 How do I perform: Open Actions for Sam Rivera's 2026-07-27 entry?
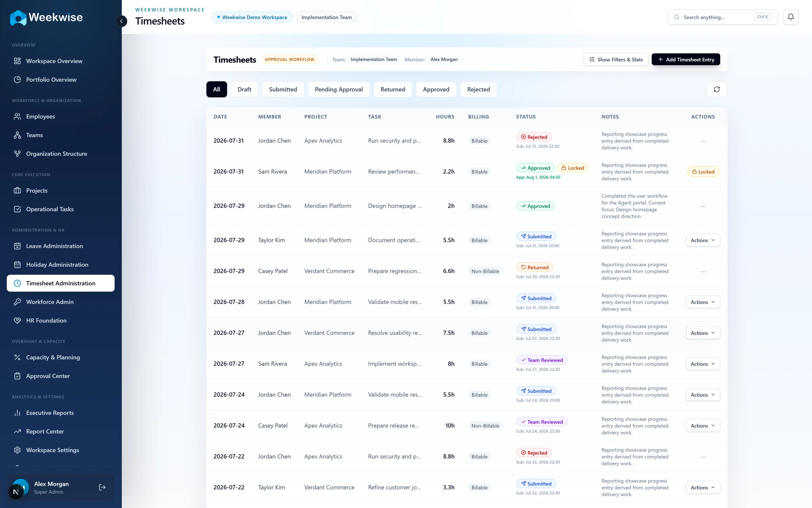703,364
